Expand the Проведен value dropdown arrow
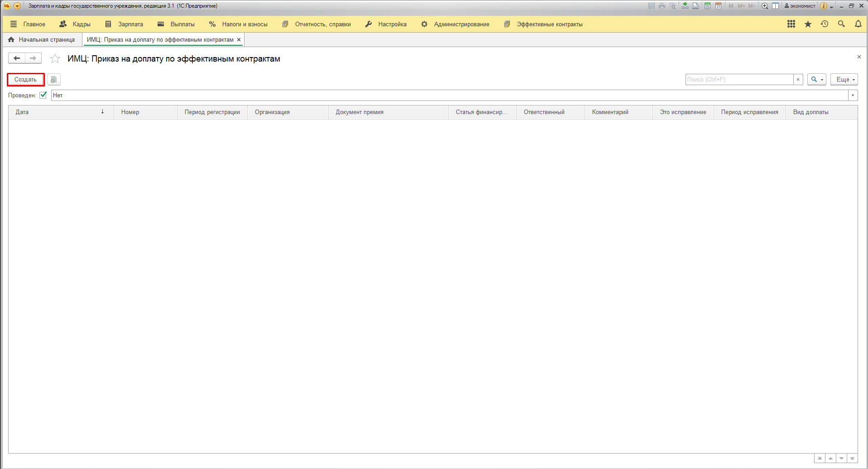The image size is (868, 469). [853, 96]
